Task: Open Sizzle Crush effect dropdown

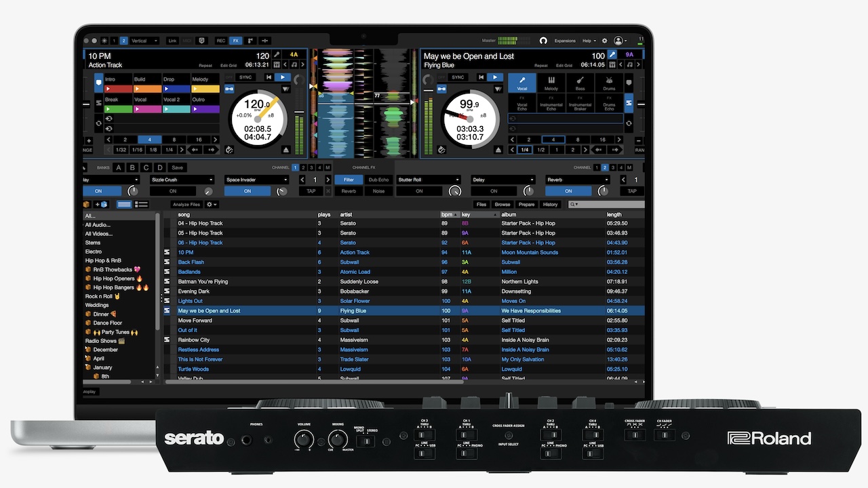Action: click(182, 180)
